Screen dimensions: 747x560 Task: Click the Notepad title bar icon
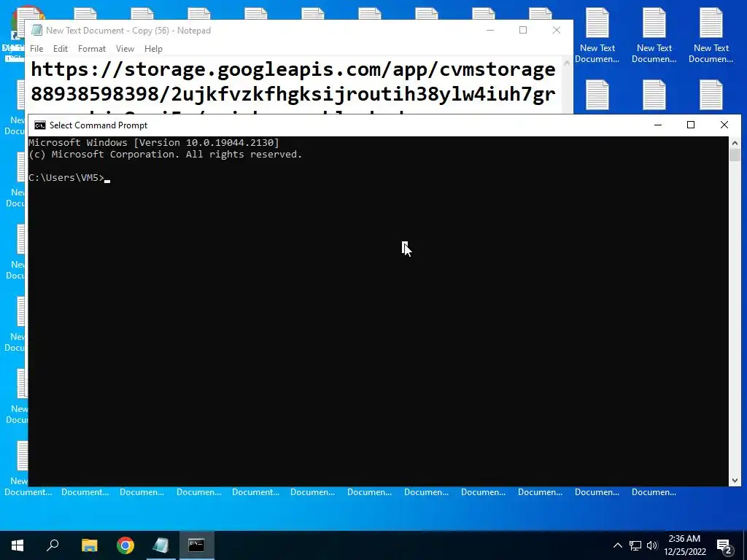tap(36, 31)
